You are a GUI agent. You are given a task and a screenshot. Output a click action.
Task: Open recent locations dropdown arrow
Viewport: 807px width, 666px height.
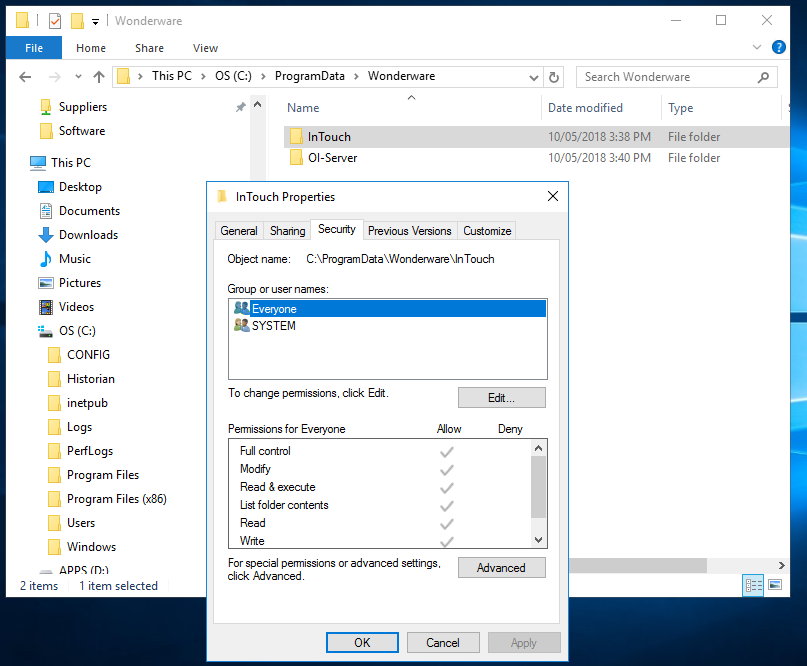(x=78, y=77)
